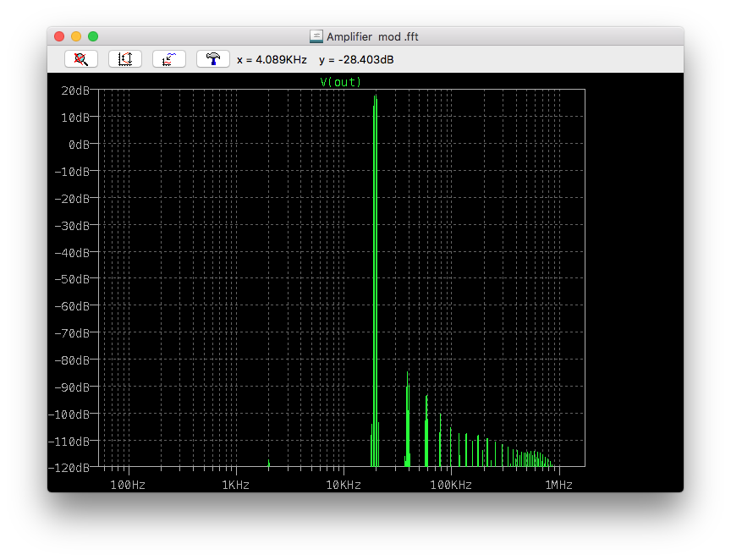Click the 1MHz frequency axis label
Image resolution: width=731 pixels, height=560 pixels.
[558, 485]
